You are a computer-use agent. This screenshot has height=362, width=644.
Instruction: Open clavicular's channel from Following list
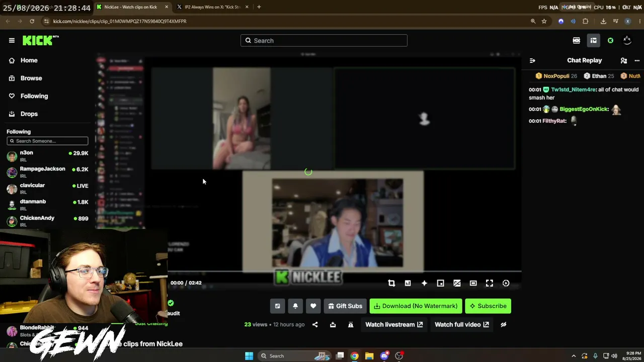(47, 189)
